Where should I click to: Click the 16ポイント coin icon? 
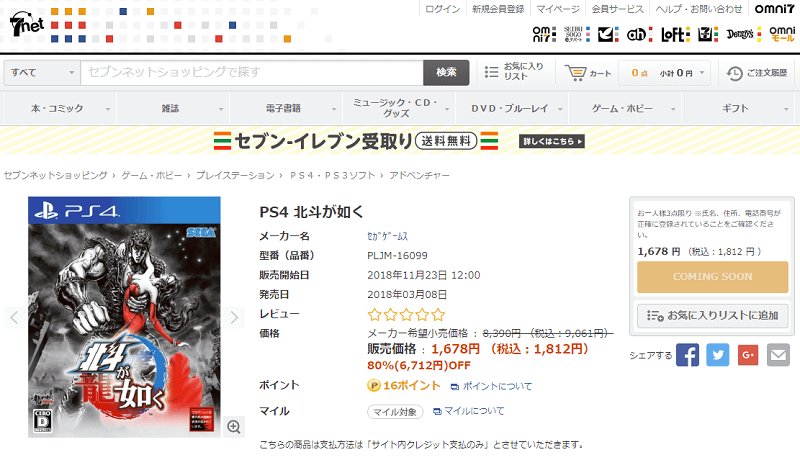(374, 386)
